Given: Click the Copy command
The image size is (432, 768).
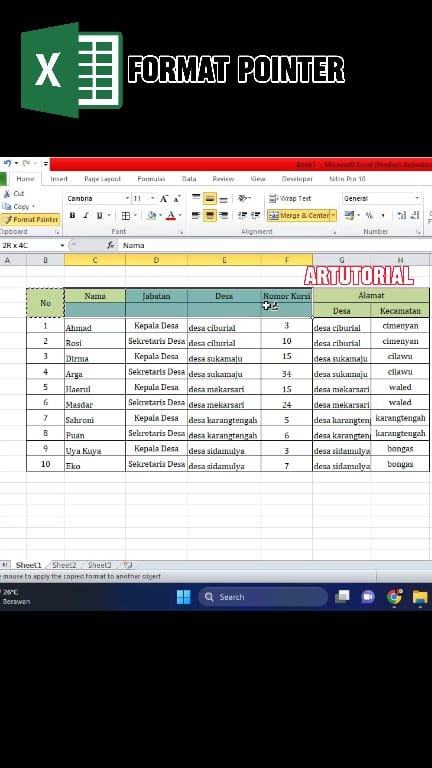Looking at the screenshot, I should pyautogui.click(x=16, y=207).
